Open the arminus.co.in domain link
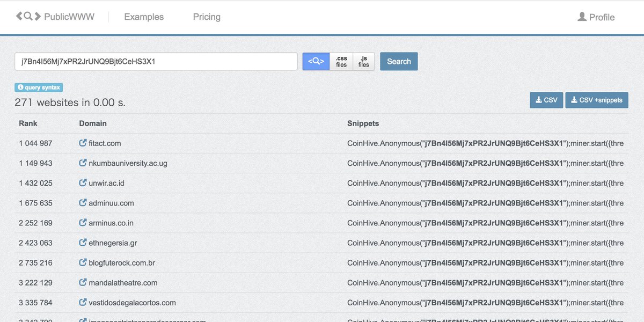The image size is (644, 322). click(111, 223)
